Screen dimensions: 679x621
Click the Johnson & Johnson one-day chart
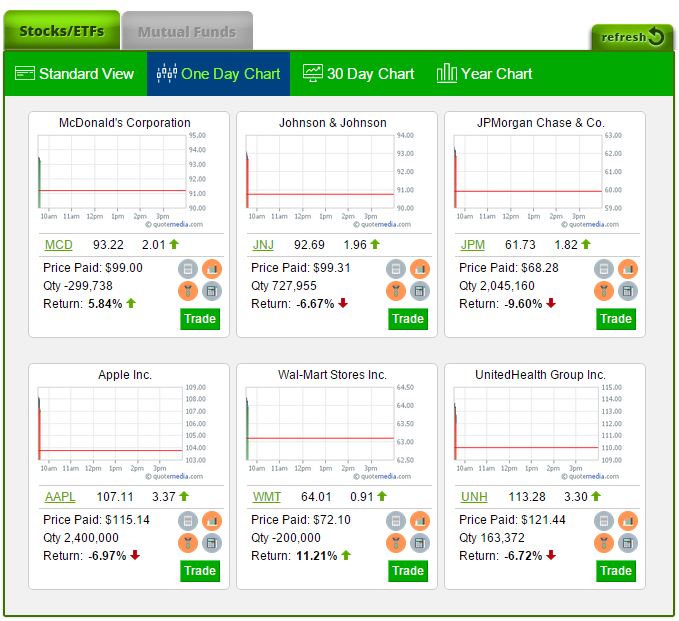(x=330, y=179)
